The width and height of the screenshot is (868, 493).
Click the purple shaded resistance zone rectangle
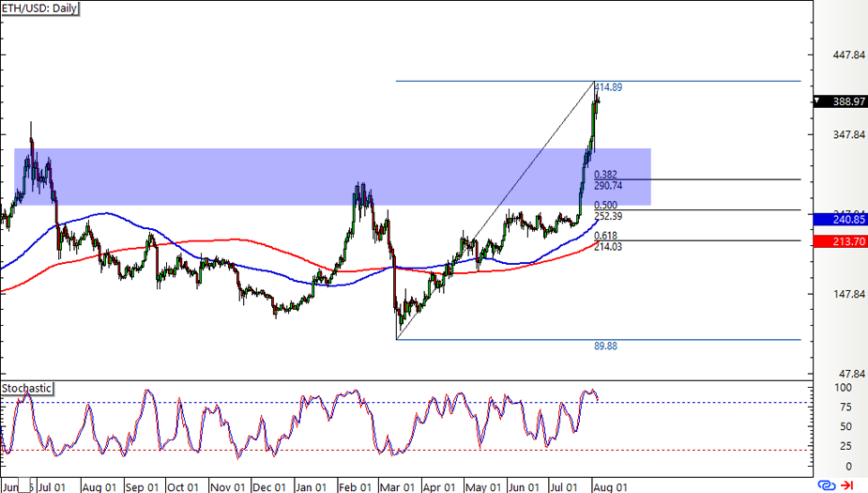tap(332, 177)
